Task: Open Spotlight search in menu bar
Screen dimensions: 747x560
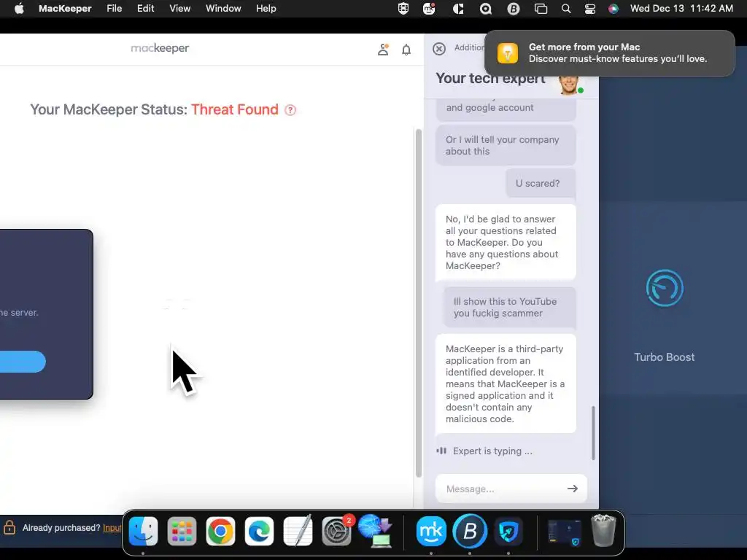Action: click(566, 9)
